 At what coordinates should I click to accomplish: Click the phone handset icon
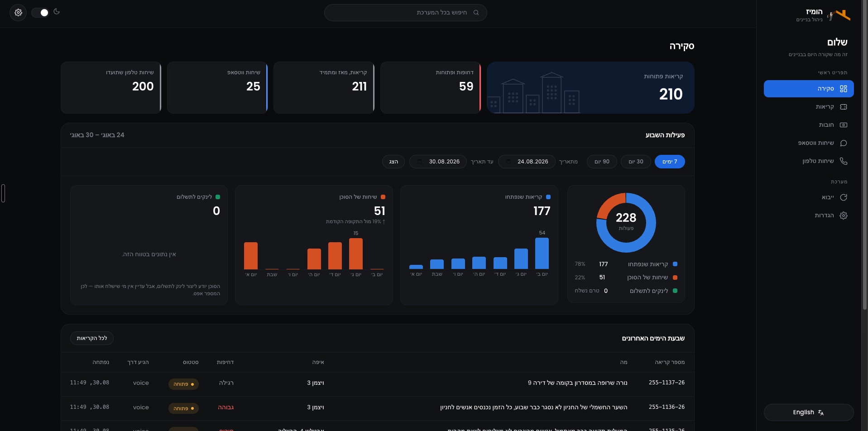[843, 161]
